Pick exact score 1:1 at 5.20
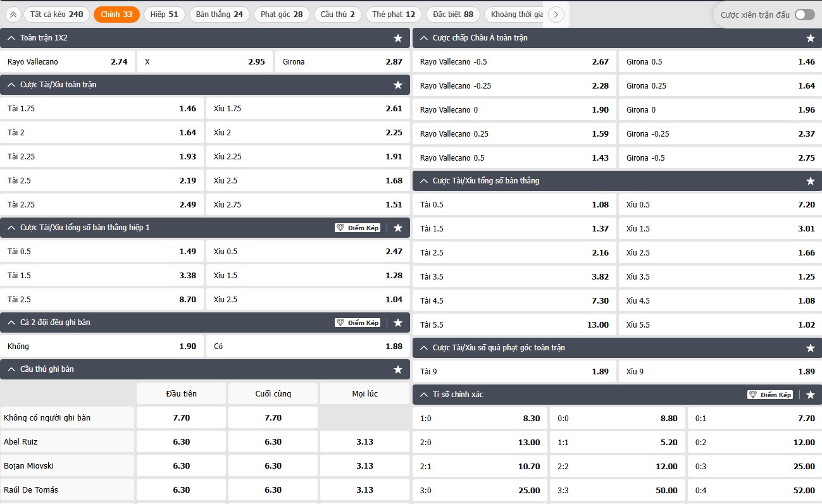822x504 pixels. tap(618, 443)
